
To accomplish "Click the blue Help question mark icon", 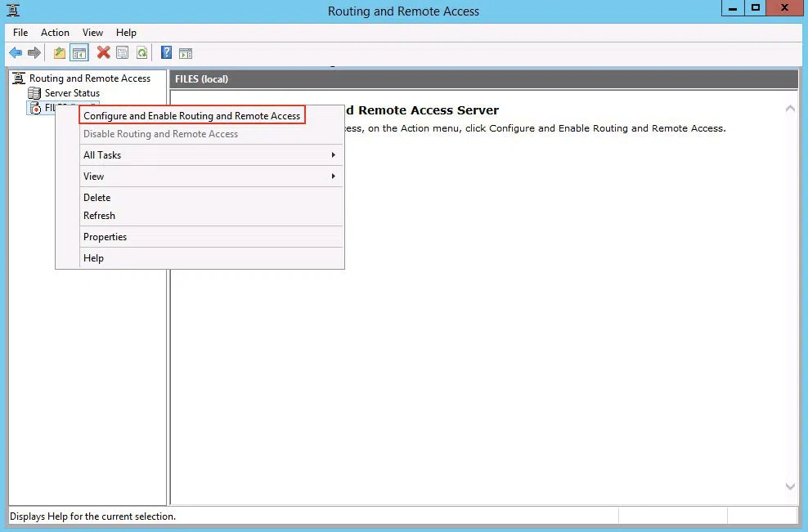I will point(167,53).
